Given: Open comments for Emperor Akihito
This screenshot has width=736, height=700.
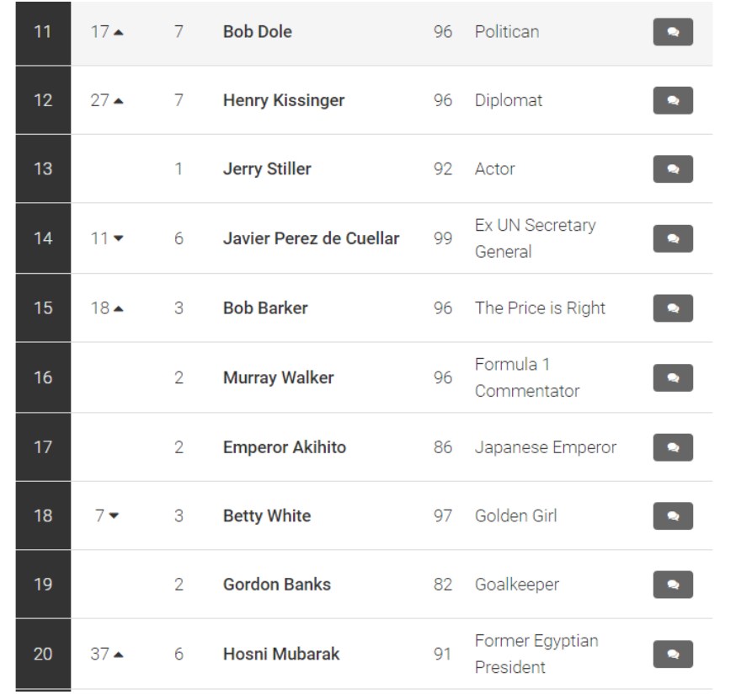Looking at the screenshot, I should coord(673,447).
